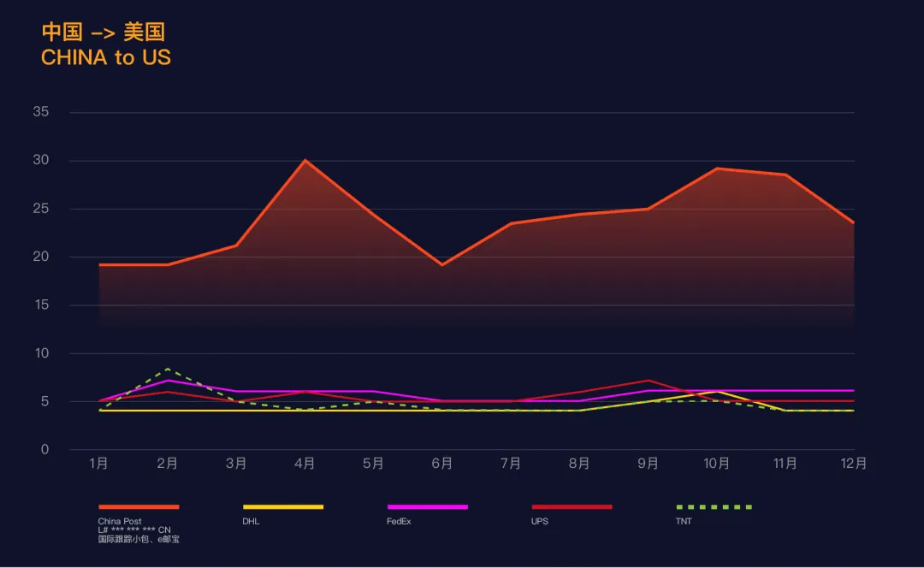Screen dimensions: 924x568
Task: Select the "30" y-axis value
Action: pos(41,160)
